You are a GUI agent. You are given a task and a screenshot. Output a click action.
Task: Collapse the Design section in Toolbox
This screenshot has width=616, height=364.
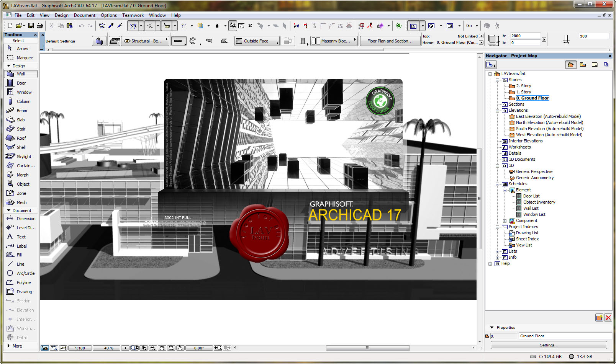8,66
